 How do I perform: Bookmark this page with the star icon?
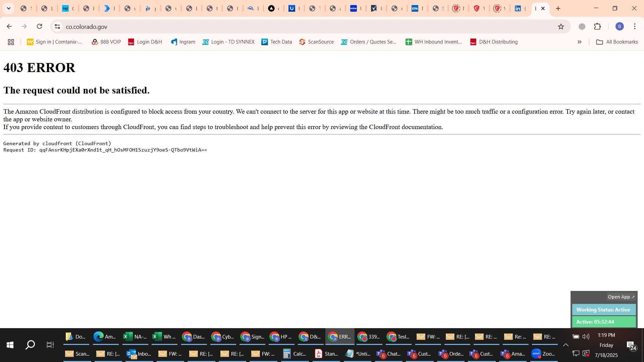tap(561, 26)
